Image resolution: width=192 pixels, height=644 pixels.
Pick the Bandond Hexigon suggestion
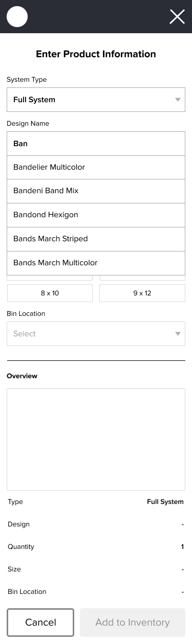96,215
